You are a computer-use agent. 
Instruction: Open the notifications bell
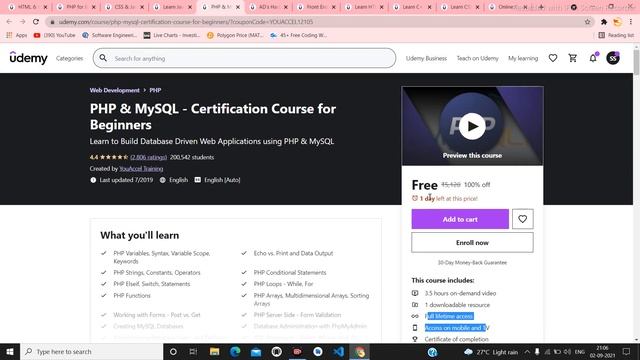tap(593, 58)
